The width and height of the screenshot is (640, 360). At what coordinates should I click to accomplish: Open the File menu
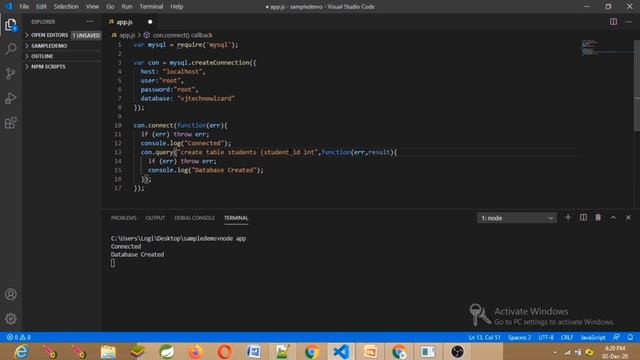[x=24, y=7]
